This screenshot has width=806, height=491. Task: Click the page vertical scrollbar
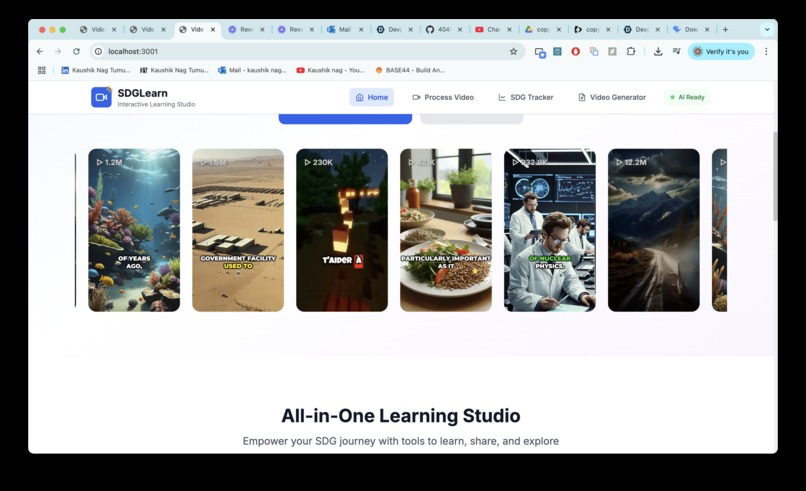click(x=775, y=176)
